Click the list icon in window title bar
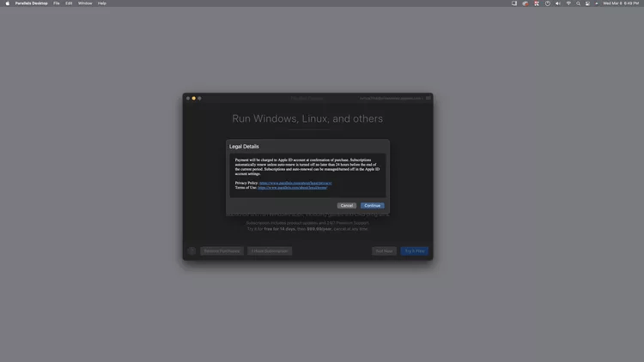644x362 pixels. [428, 98]
